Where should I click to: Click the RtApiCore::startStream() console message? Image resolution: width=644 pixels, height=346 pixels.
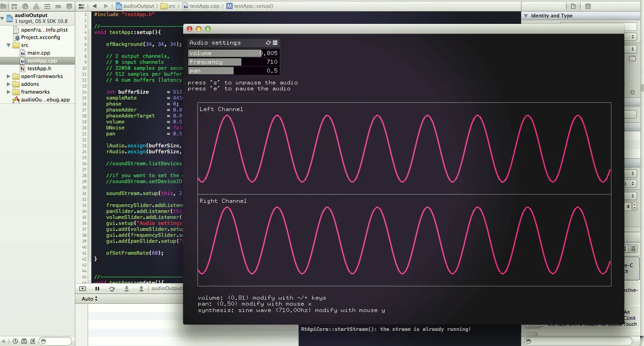tap(386, 329)
